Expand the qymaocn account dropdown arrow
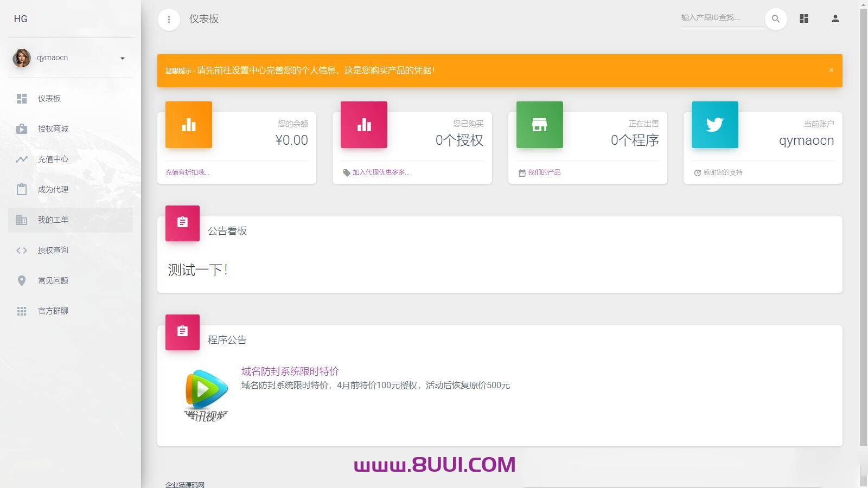868x488 pixels. pos(122,58)
